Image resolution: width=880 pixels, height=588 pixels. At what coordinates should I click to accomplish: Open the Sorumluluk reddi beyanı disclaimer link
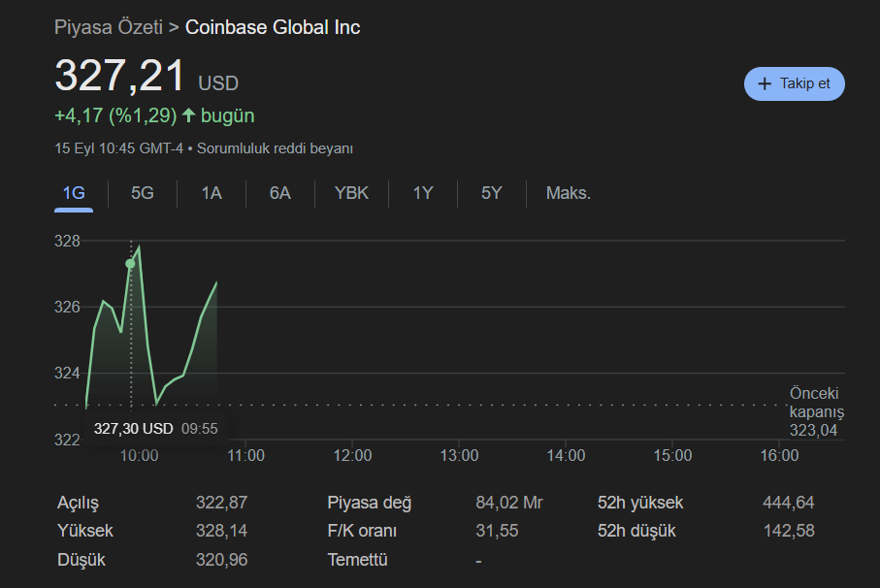(276, 148)
